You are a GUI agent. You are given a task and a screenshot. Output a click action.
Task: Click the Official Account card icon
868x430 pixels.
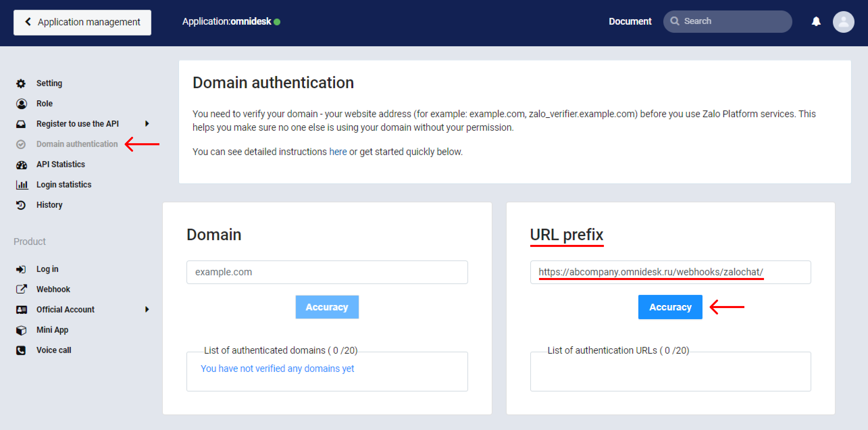pos(21,310)
